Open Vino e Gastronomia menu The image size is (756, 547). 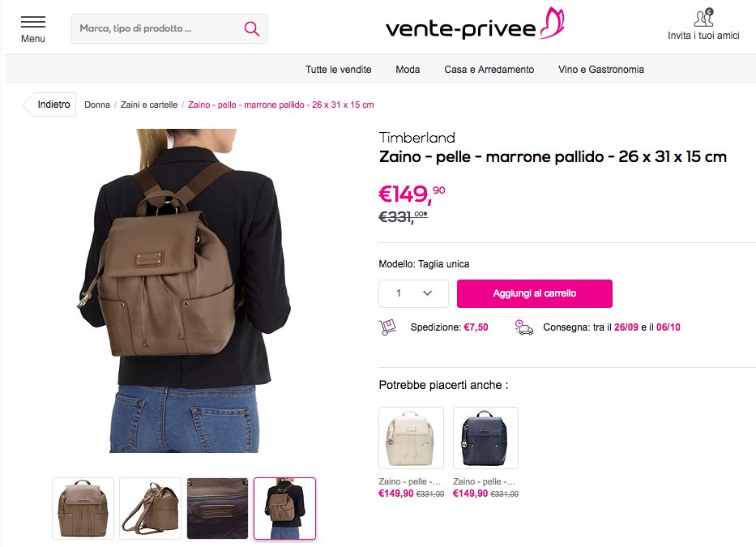click(601, 70)
